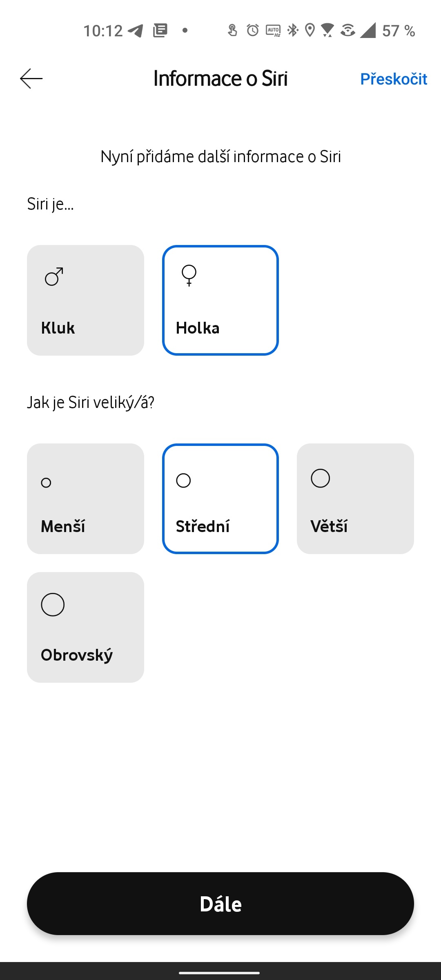This screenshot has width=441, height=980.
Task: Choose Obrovský size option
Action: (85, 627)
